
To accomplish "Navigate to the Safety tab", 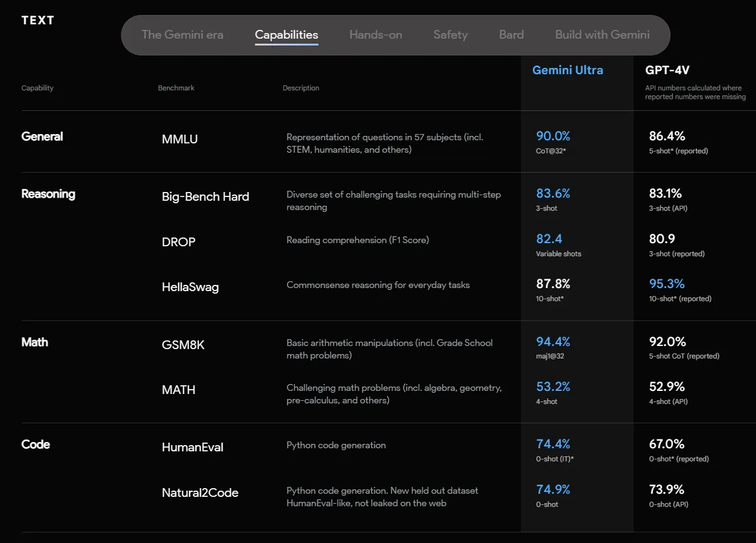I will [450, 35].
